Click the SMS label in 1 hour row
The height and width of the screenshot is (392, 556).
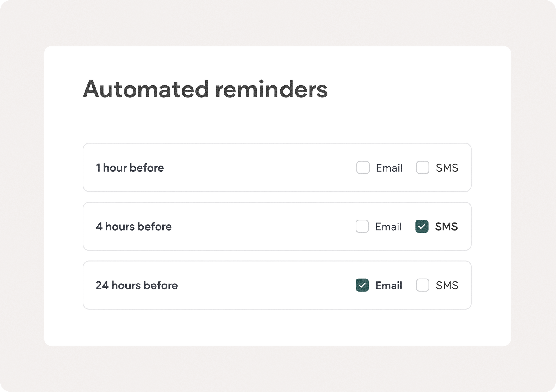[447, 168]
